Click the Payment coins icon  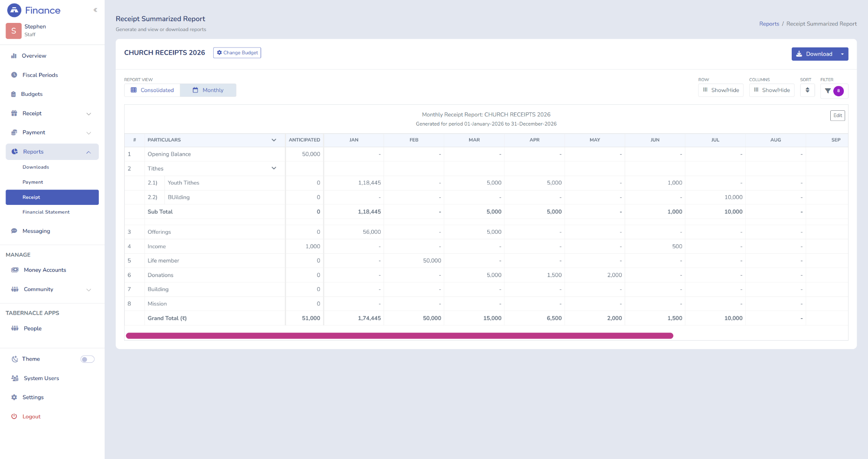[x=14, y=132]
